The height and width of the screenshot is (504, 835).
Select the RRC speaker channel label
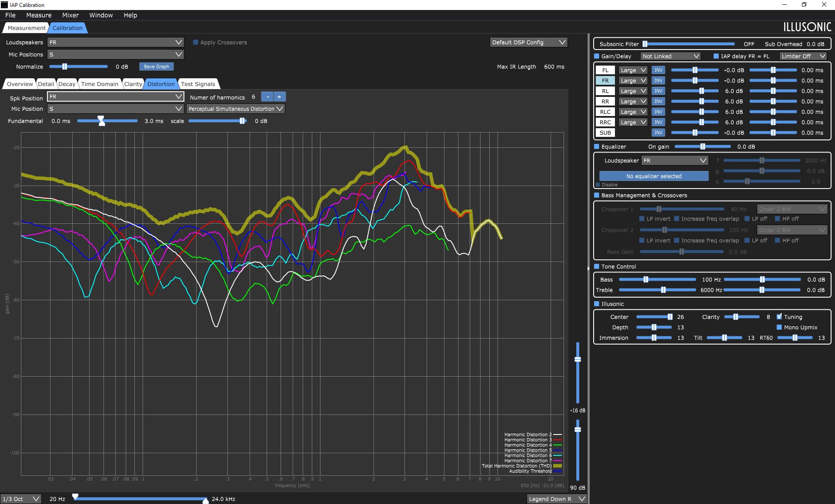605,122
